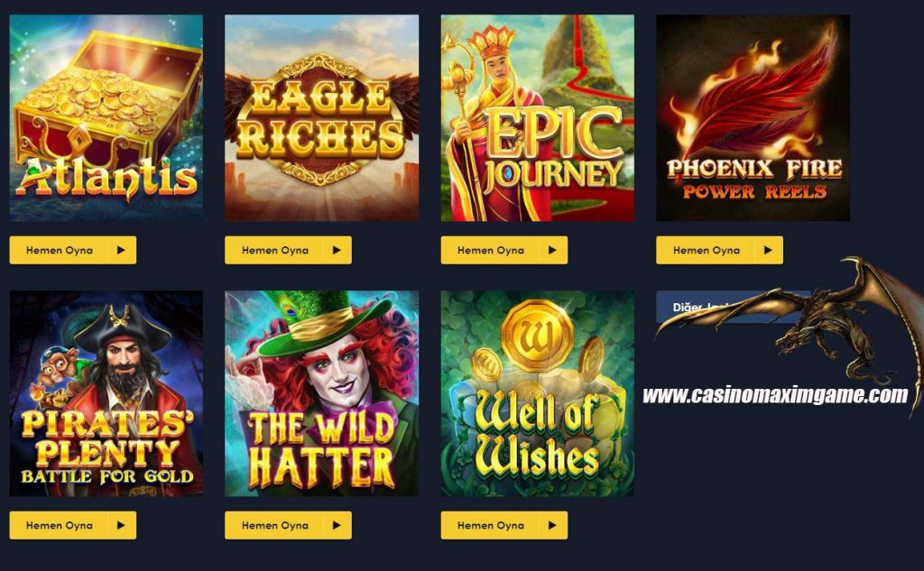The width and height of the screenshot is (924, 571).
Task: Click play arrow under Well of Wishes
Action: (x=552, y=525)
